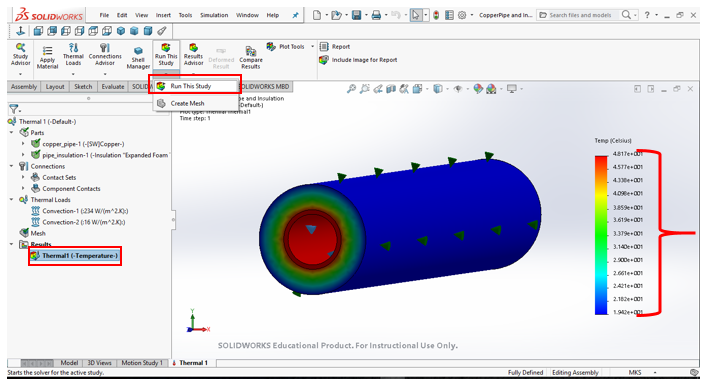Open the File Properties list icon
This screenshot has height=379, width=701.
pos(449,15)
